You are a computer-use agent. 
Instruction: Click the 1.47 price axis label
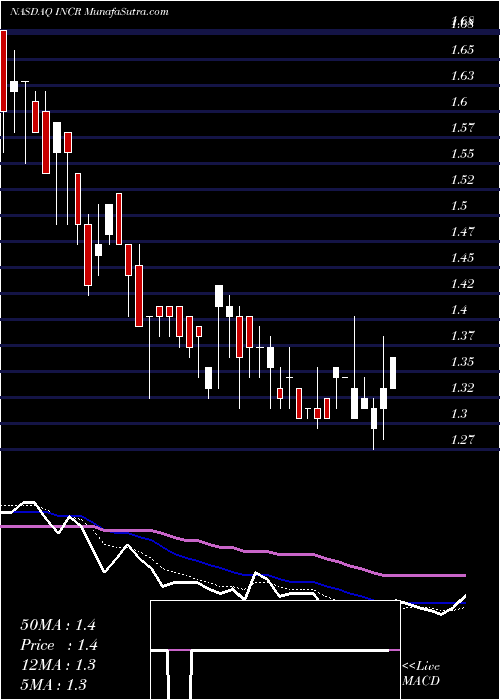point(462,232)
